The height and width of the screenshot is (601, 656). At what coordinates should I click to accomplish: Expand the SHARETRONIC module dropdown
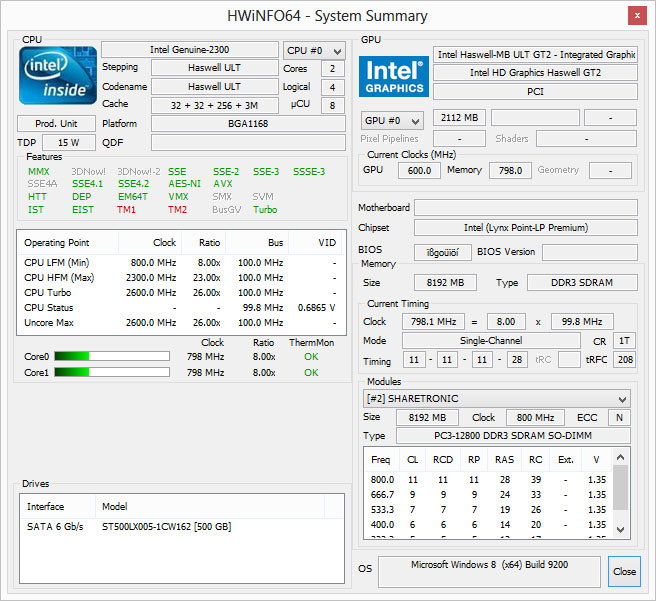pos(497,399)
